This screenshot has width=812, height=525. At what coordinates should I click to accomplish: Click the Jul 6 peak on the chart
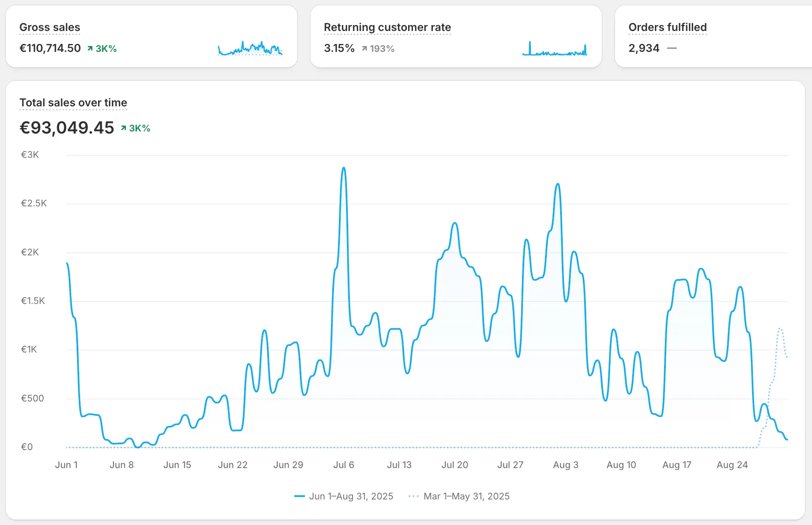[x=344, y=168]
